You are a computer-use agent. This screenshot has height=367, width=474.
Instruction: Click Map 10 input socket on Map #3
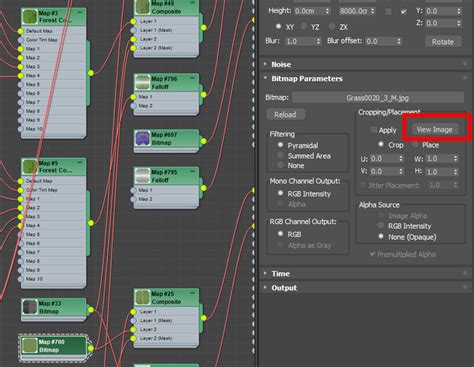pos(21,129)
